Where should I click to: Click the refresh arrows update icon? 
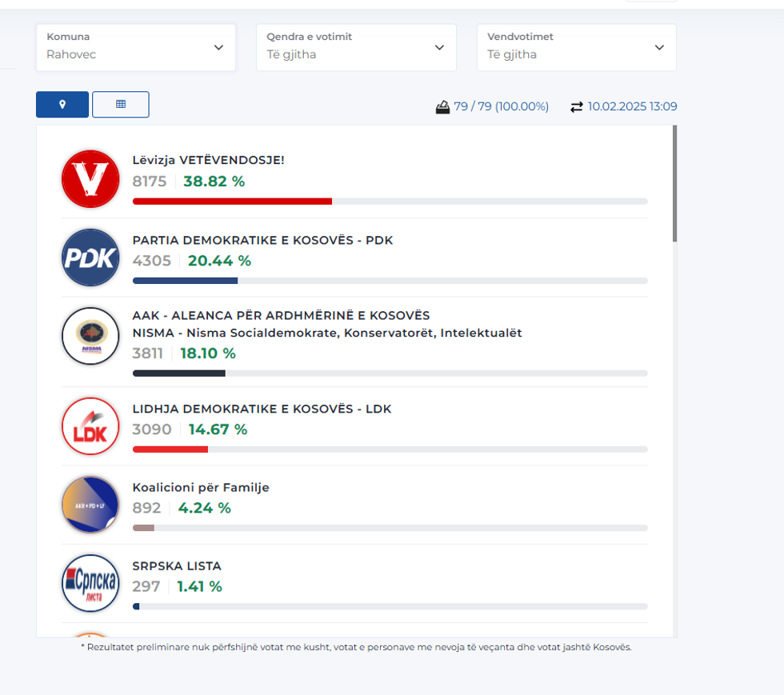pyautogui.click(x=577, y=107)
